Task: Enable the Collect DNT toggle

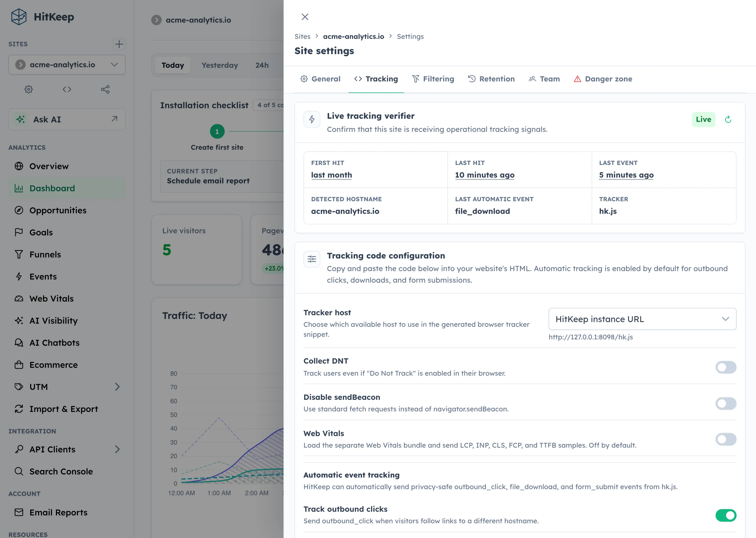Action: point(726,367)
